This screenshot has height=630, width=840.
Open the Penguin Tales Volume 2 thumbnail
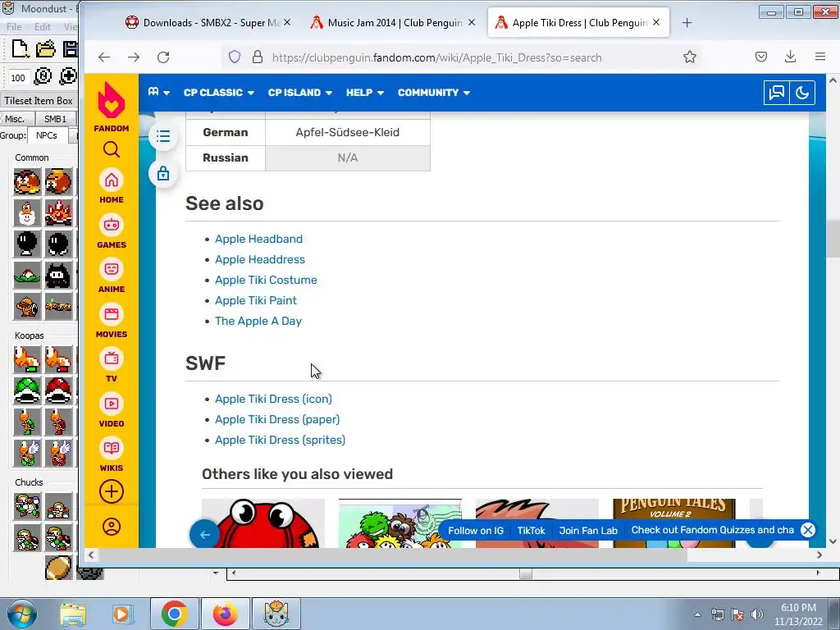click(x=674, y=523)
